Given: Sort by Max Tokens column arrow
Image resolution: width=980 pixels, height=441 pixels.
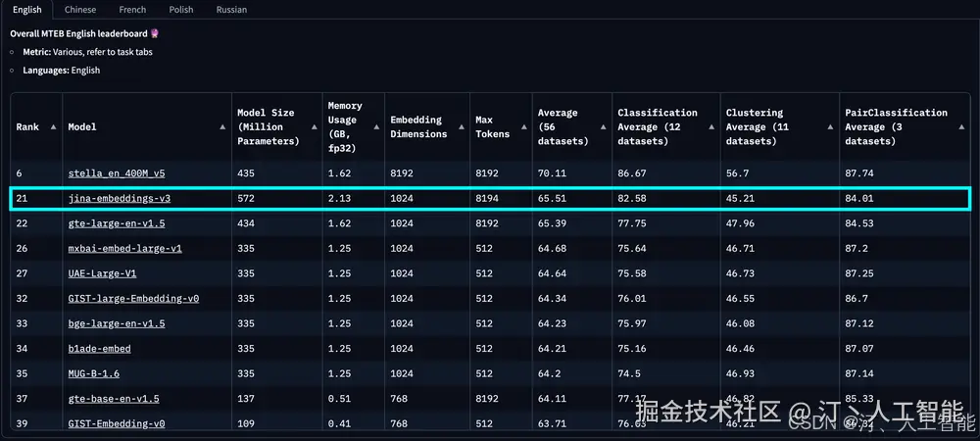Looking at the screenshot, I should tap(523, 126).
